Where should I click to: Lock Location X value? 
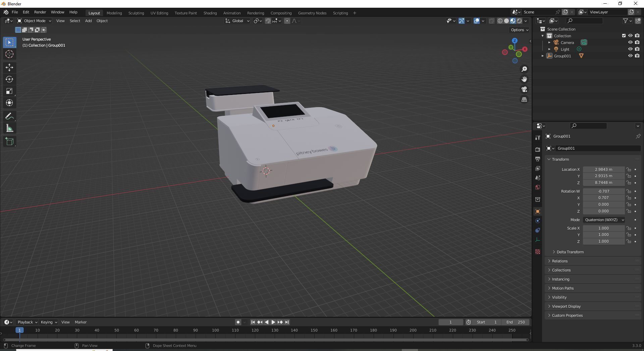(629, 169)
